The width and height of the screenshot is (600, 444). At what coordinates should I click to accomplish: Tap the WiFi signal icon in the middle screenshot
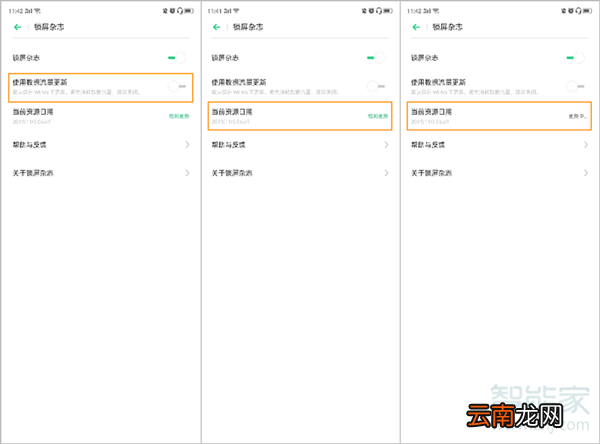click(236, 11)
